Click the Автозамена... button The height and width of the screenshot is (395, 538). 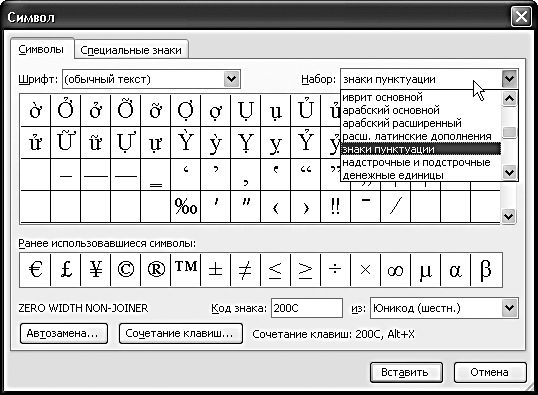click(63, 333)
